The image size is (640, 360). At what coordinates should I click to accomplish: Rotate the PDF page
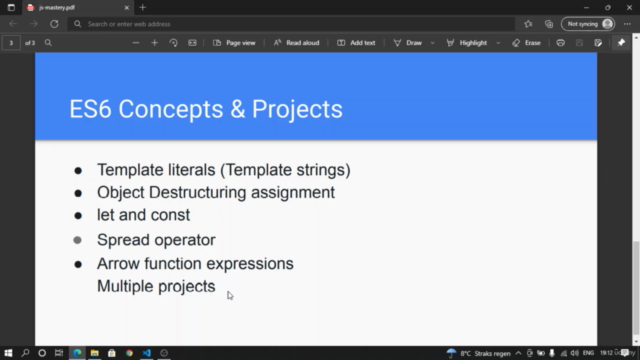point(173,43)
